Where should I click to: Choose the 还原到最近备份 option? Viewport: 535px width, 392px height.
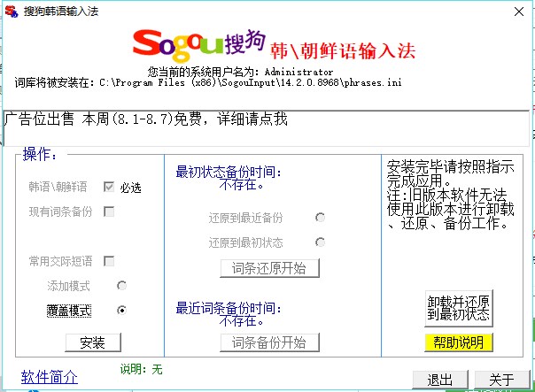pyautogui.click(x=320, y=218)
